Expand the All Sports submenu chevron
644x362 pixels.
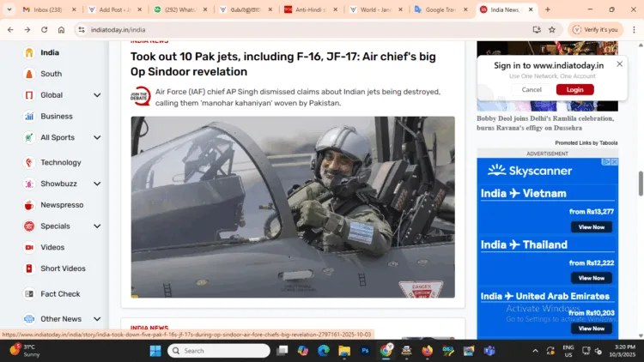coord(97,137)
